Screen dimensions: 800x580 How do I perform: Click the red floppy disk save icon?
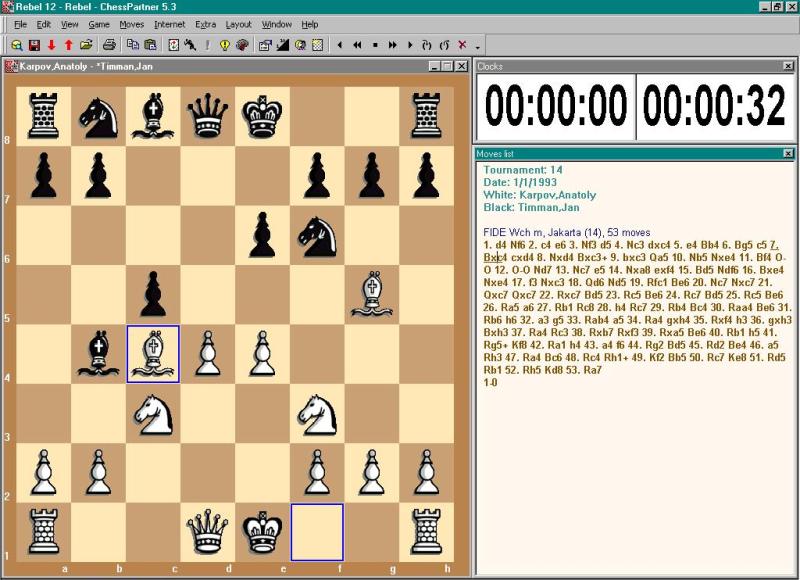click(x=34, y=45)
